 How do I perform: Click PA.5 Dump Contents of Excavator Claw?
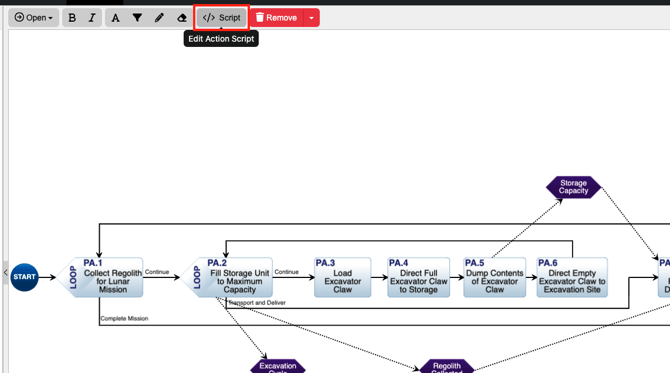494,277
